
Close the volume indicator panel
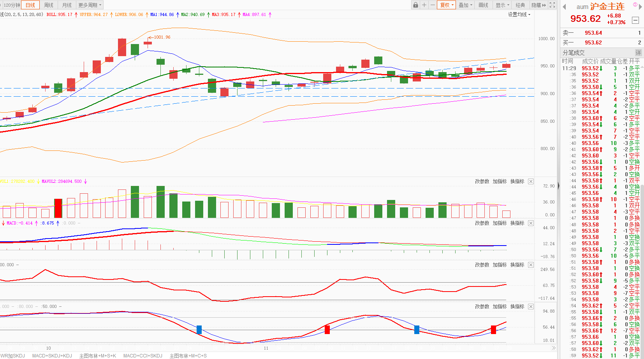(x=531, y=181)
